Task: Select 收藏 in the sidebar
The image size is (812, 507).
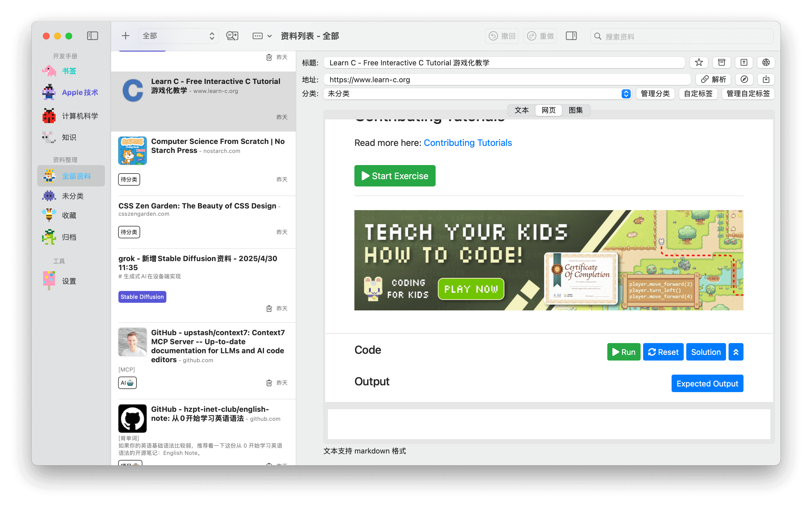Action: pos(69,215)
